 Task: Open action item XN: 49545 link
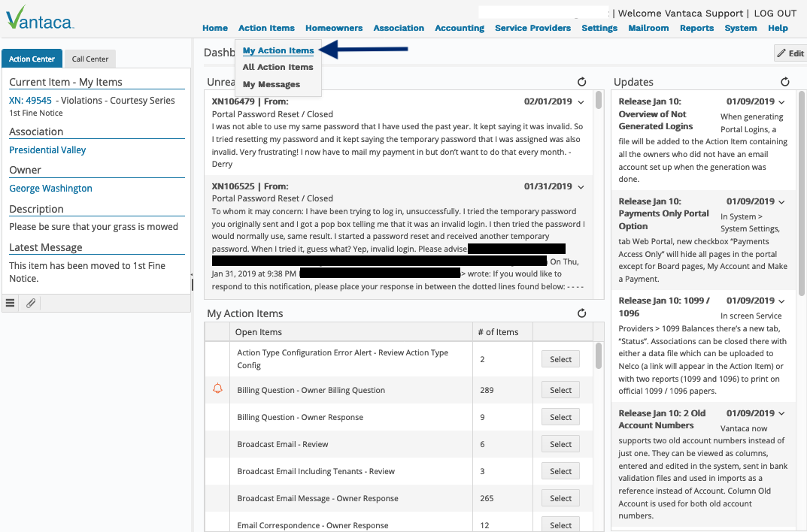(x=30, y=100)
